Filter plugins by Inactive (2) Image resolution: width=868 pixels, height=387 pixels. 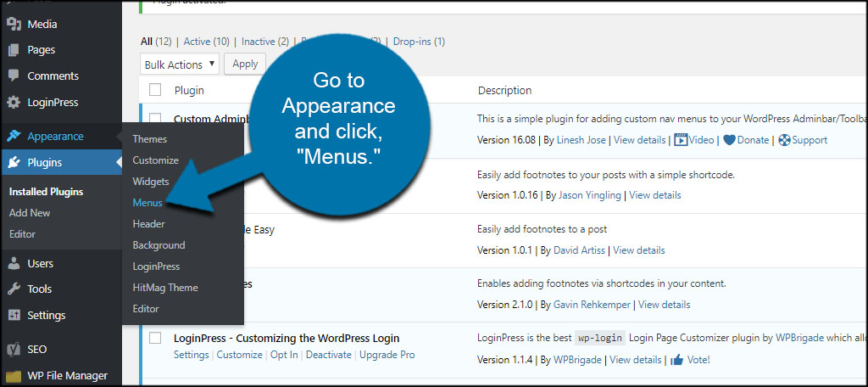tap(265, 42)
